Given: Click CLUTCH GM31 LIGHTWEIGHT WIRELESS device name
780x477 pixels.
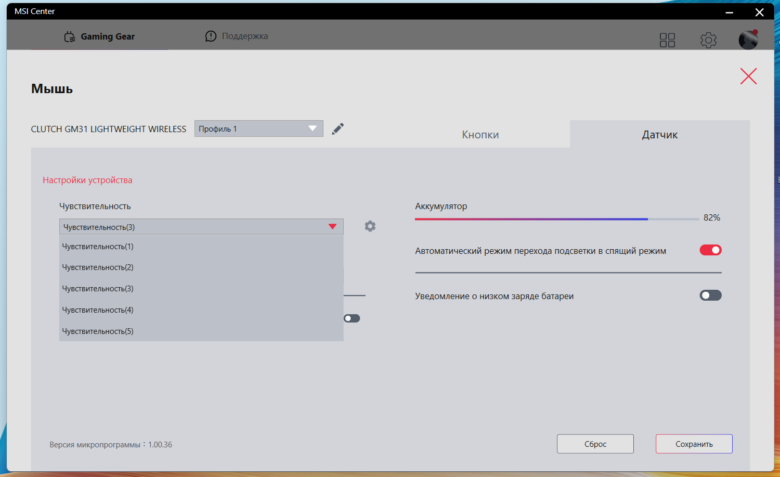Looking at the screenshot, I should (108, 129).
